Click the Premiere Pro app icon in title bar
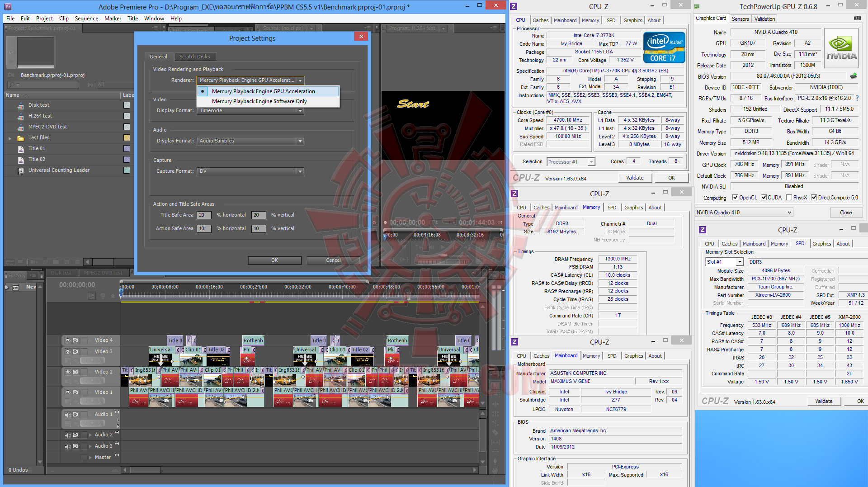Screen dimensions: 868x487 coord(8,7)
